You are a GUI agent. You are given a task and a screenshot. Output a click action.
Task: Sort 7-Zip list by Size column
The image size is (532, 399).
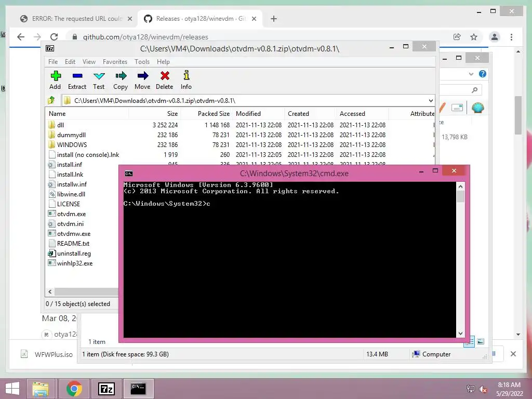(x=155, y=114)
